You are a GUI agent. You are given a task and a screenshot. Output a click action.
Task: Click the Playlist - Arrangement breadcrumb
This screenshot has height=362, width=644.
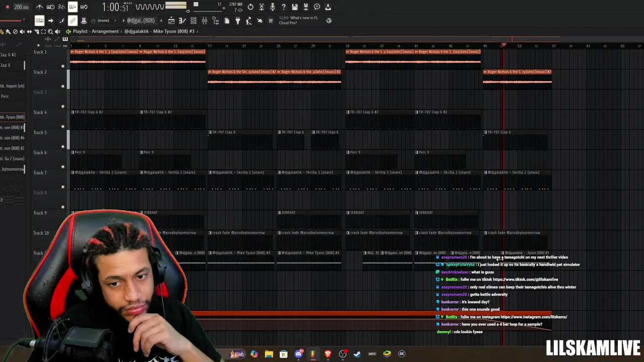pyautogui.click(x=96, y=31)
